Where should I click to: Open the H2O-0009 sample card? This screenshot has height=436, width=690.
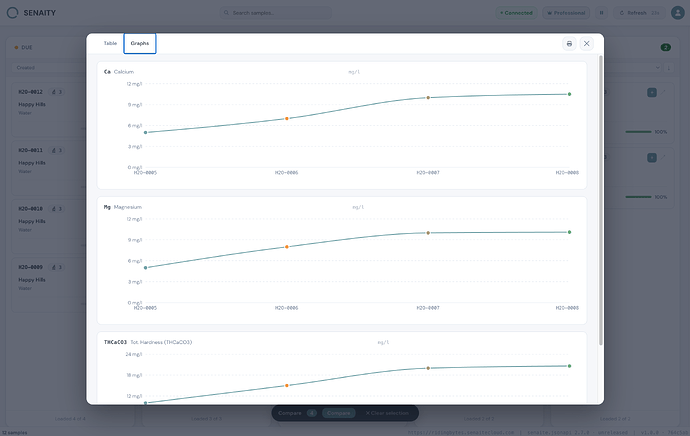point(48,286)
